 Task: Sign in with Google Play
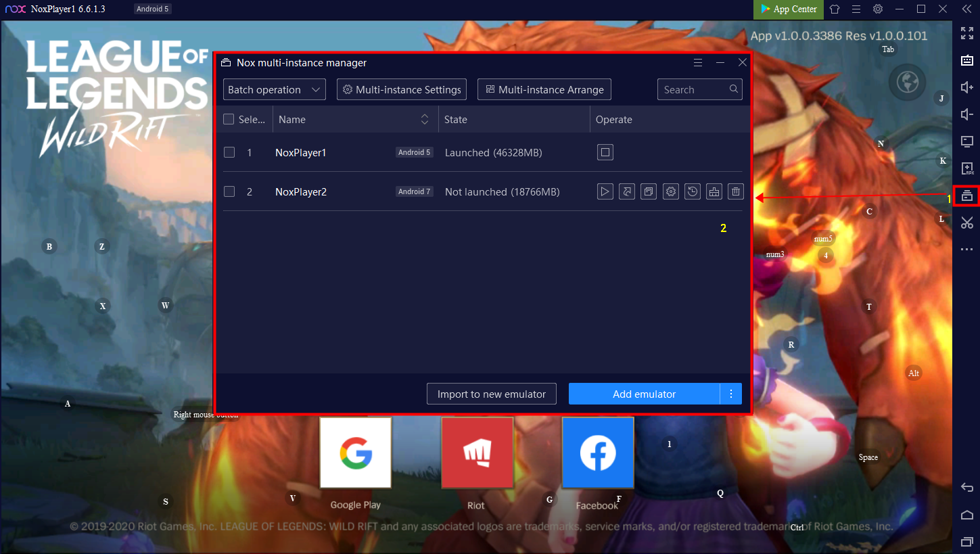(356, 453)
